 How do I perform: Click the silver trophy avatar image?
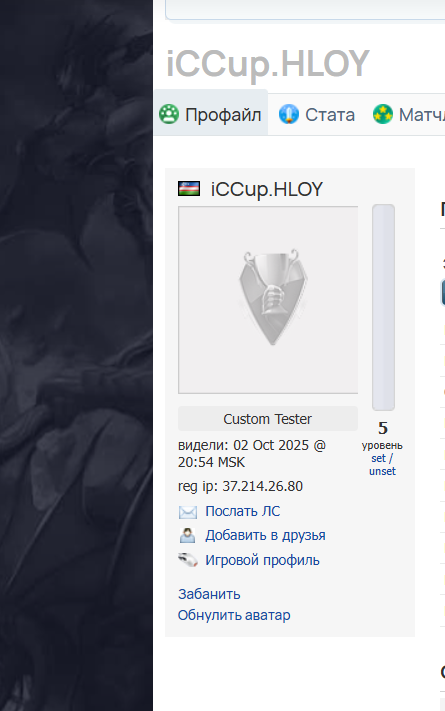pyautogui.click(x=273, y=297)
